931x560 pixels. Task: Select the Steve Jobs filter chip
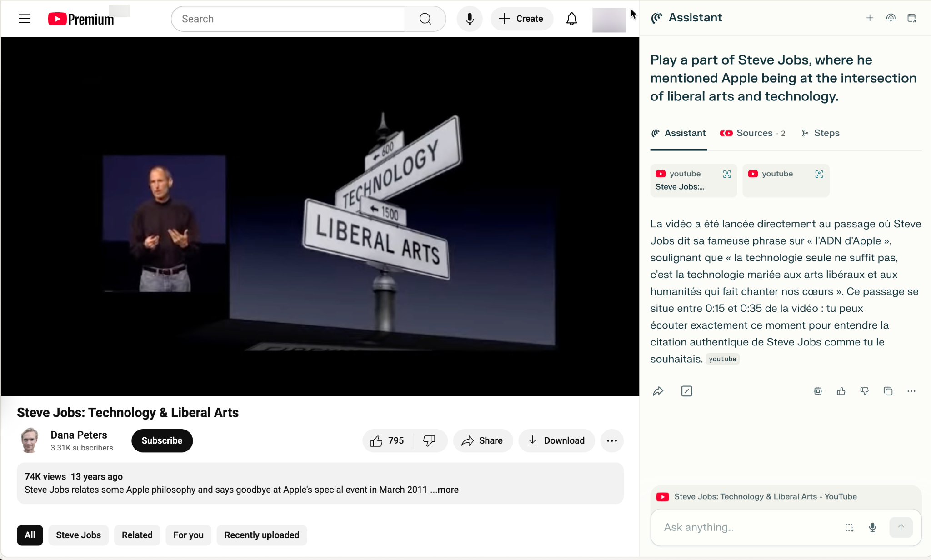point(79,535)
